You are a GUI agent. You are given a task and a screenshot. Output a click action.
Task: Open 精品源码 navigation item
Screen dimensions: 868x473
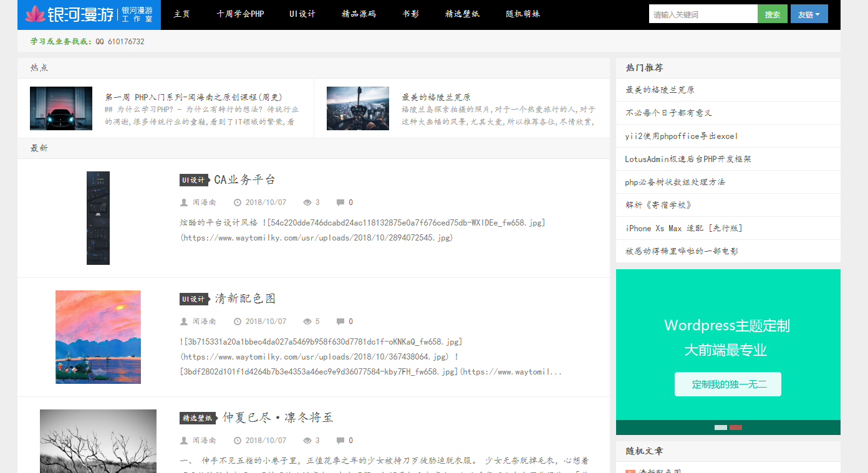point(359,14)
